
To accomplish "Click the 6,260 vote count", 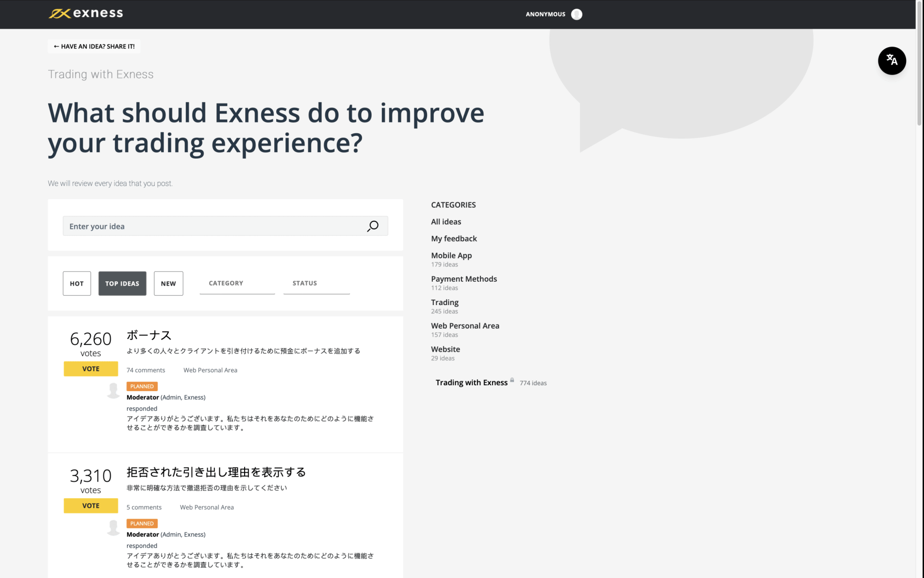I will pos(90,339).
